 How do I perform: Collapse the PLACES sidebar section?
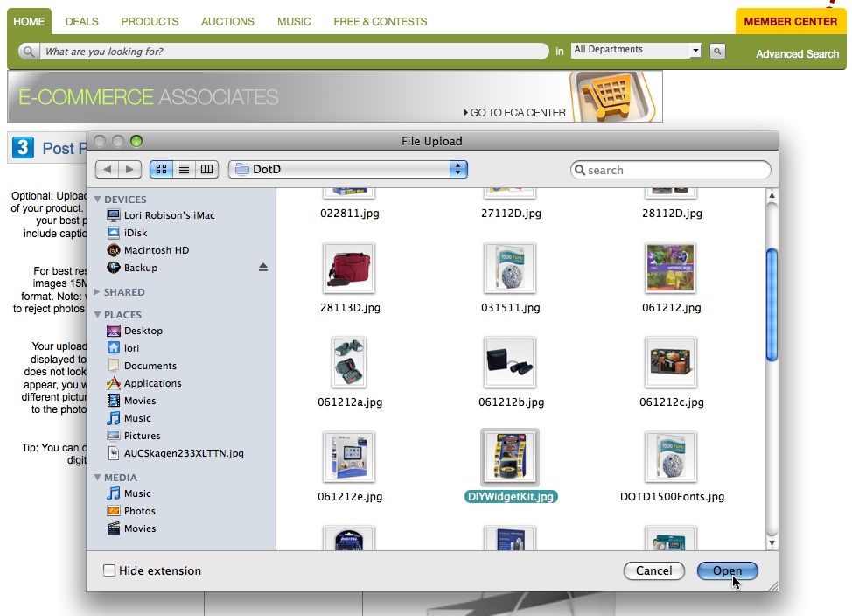click(x=98, y=315)
